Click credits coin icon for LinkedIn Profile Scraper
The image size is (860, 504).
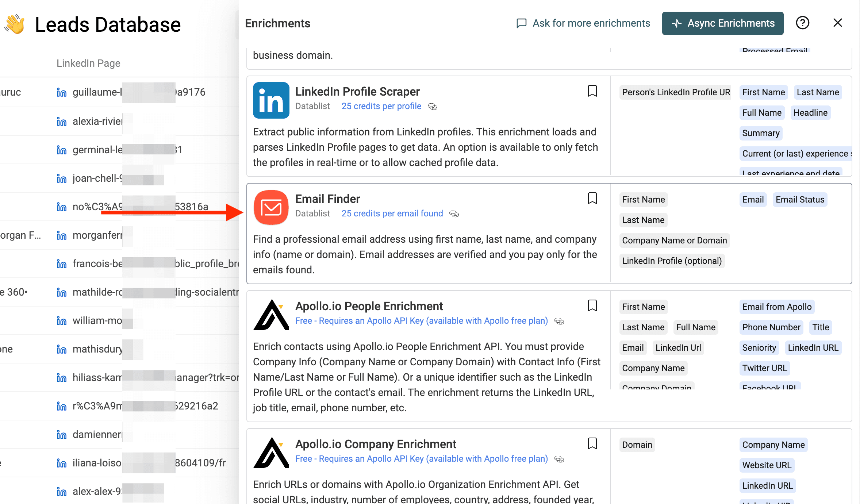click(x=433, y=107)
